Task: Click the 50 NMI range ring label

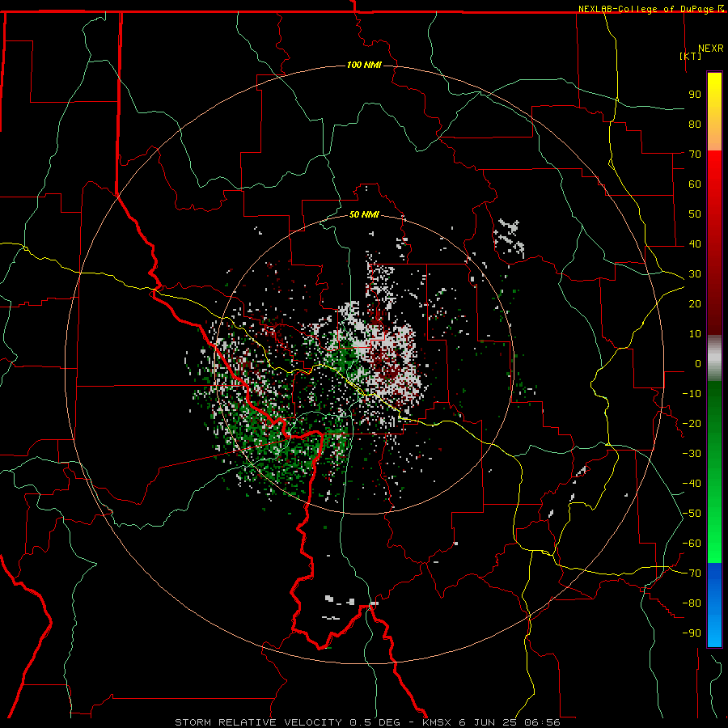Action: pyautogui.click(x=364, y=214)
